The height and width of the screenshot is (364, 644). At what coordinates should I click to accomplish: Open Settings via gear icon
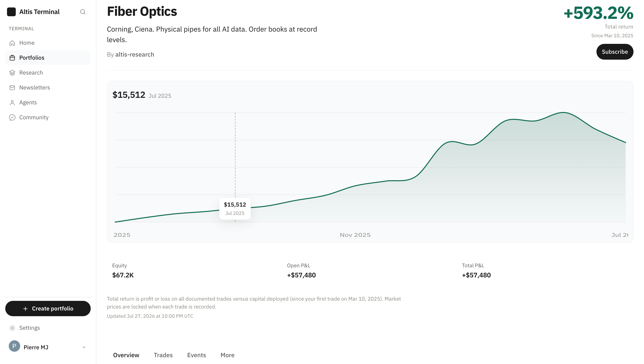point(12,328)
